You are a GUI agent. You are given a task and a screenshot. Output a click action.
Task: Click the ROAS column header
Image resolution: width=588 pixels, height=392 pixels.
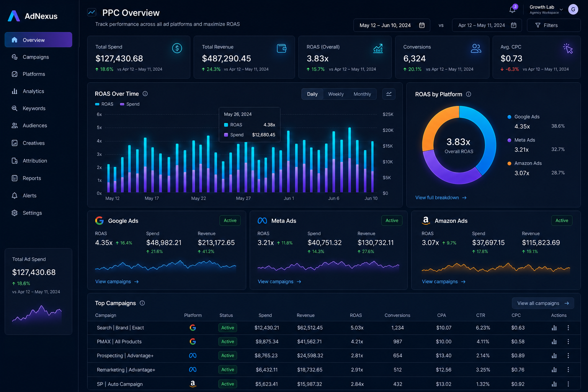coord(356,315)
